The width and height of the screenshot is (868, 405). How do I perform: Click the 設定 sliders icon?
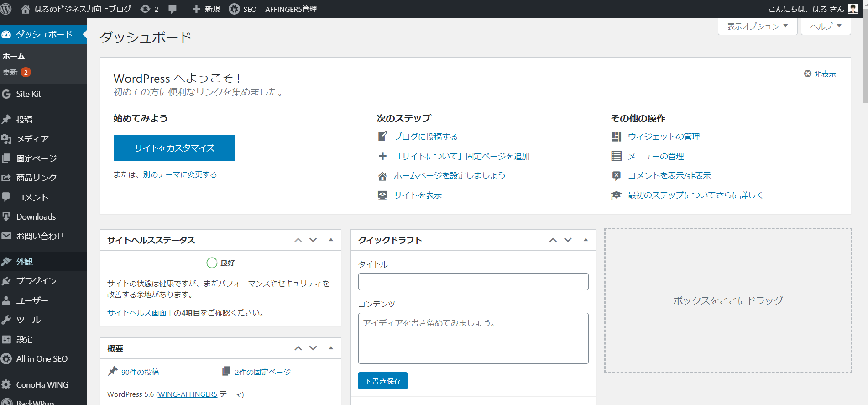[x=6, y=339]
